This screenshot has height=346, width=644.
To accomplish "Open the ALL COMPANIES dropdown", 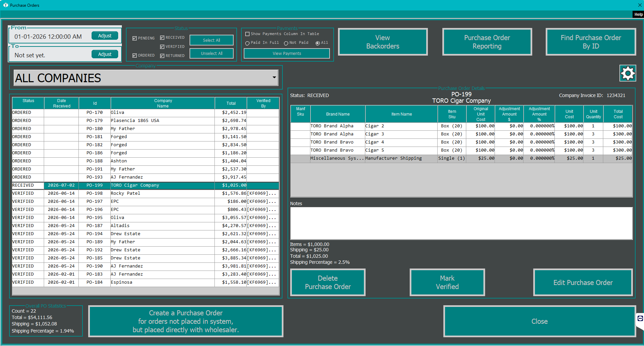I will pyautogui.click(x=146, y=78).
